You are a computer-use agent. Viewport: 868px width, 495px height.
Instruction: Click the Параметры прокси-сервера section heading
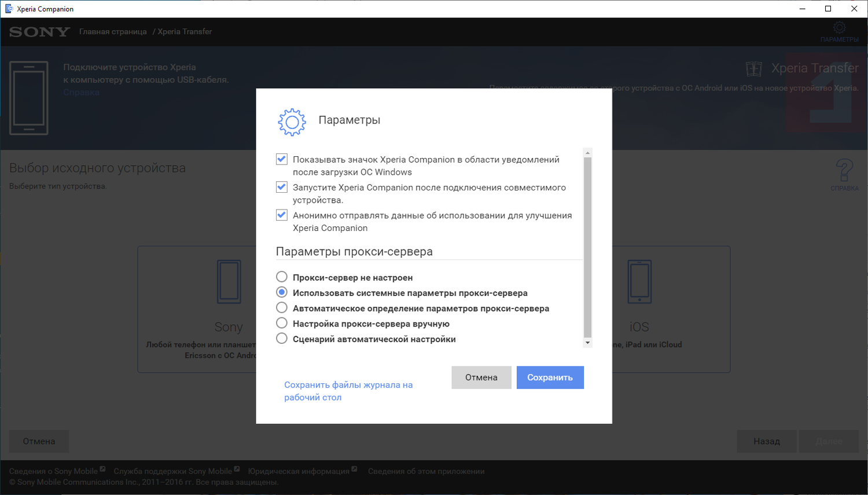click(x=354, y=252)
